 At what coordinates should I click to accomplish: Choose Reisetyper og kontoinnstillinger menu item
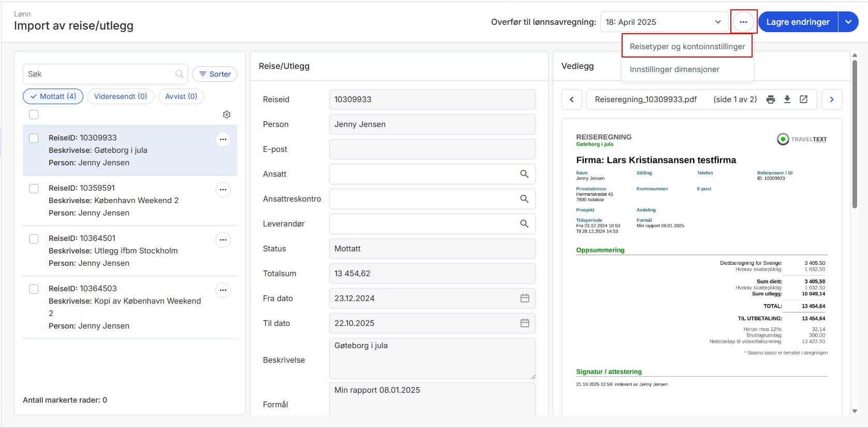click(x=687, y=47)
